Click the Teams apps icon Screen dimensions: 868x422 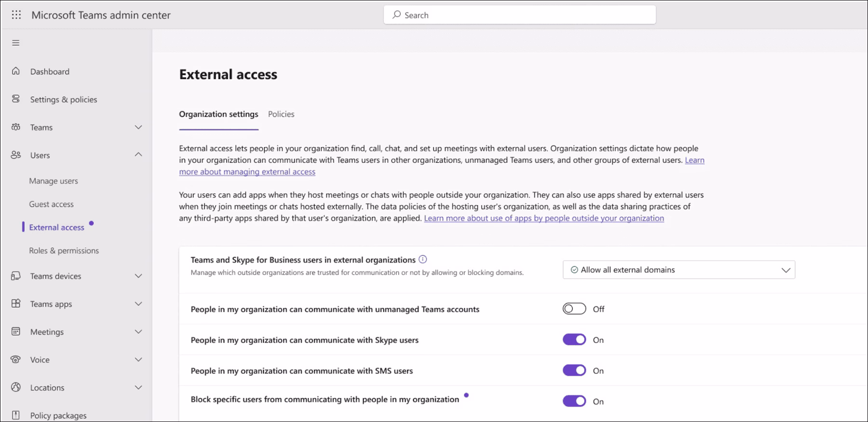[16, 304]
